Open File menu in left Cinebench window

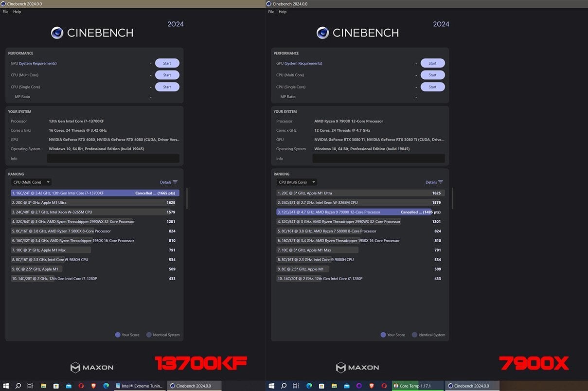tap(6, 12)
